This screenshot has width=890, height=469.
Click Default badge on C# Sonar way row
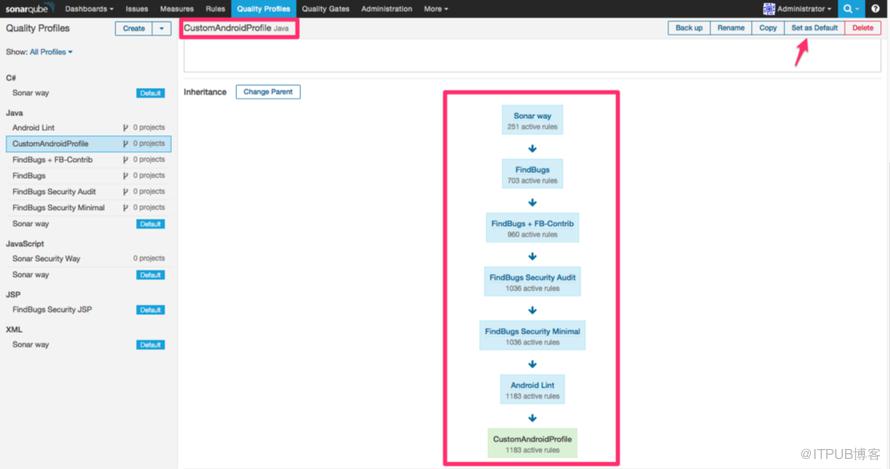point(150,93)
